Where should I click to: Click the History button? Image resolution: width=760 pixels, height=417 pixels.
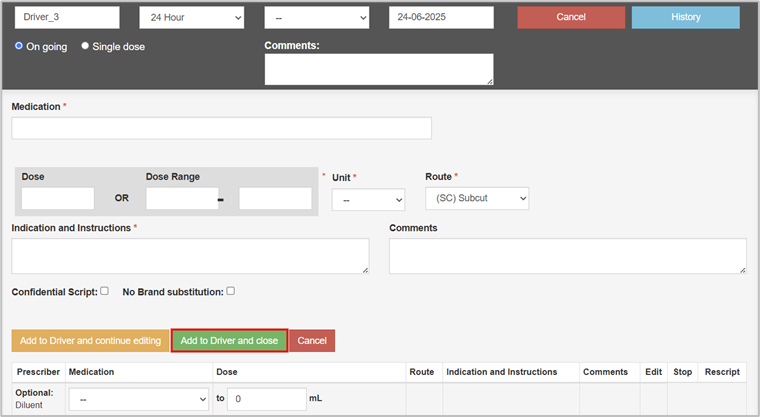(x=685, y=18)
